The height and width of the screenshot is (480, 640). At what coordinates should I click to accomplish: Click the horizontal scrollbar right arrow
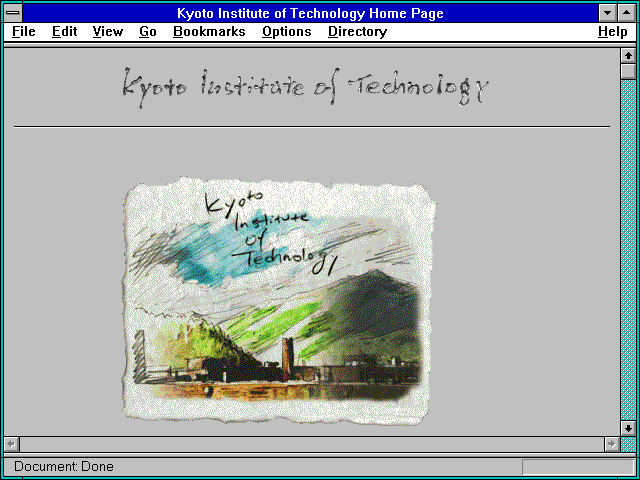tap(611, 444)
